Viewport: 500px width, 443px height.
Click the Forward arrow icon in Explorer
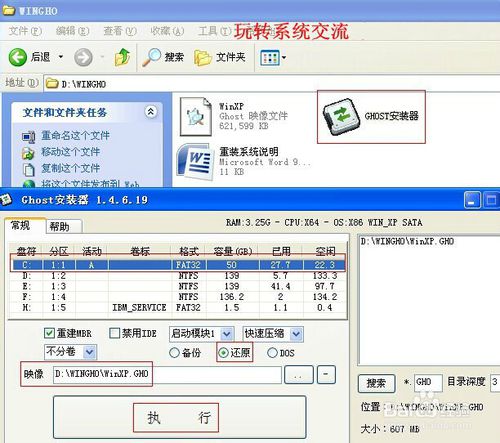pos(83,57)
